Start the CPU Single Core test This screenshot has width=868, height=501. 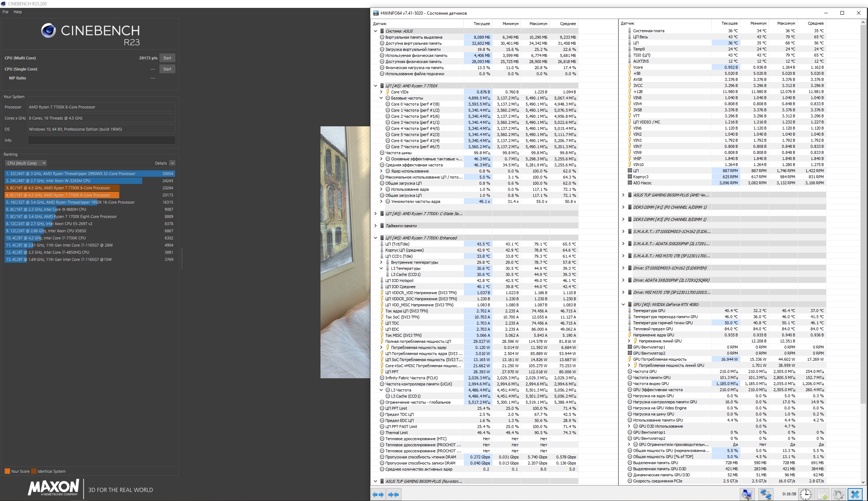pos(167,69)
